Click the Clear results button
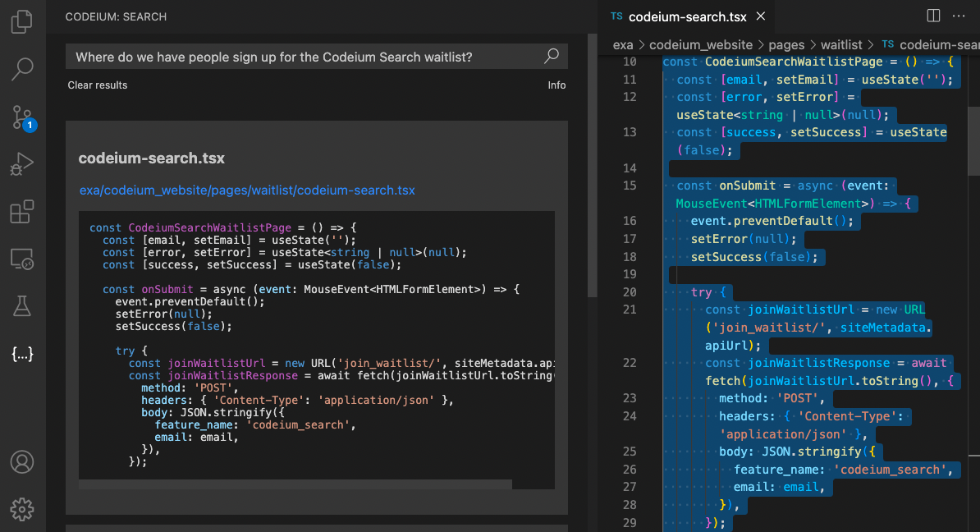Viewport: 980px width, 532px height. pyautogui.click(x=98, y=85)
